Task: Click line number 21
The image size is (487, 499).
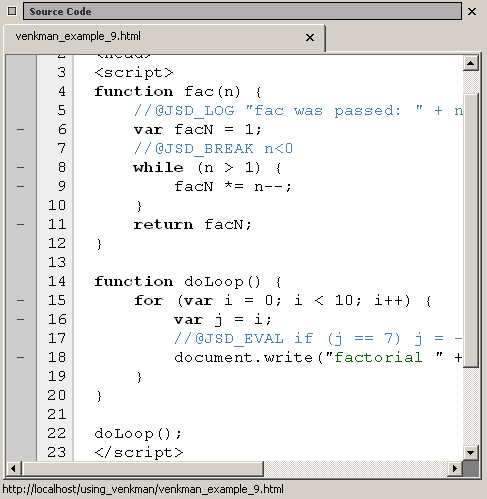Action: [x=57, y=414]
